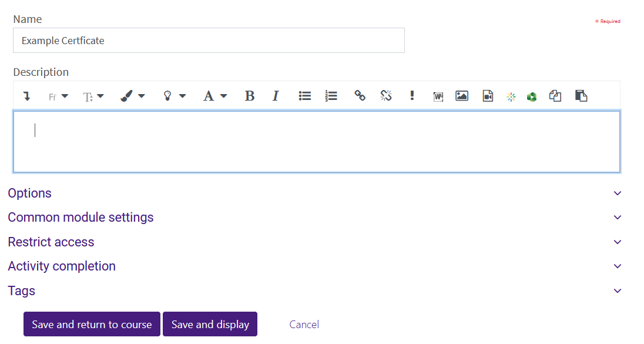Insert a hyperlink in the description
This screenshot has width=644, height=344.
tap(360, 95)
